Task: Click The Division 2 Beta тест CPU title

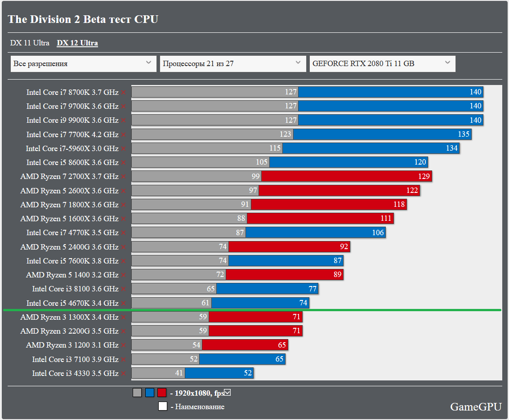Action: click(x=83, y=19)
